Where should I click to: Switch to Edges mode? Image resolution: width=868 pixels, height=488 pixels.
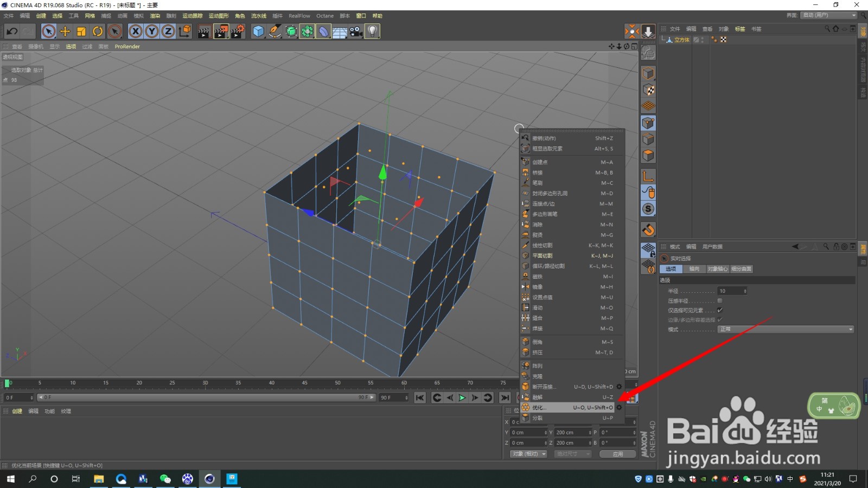point(648,139)
